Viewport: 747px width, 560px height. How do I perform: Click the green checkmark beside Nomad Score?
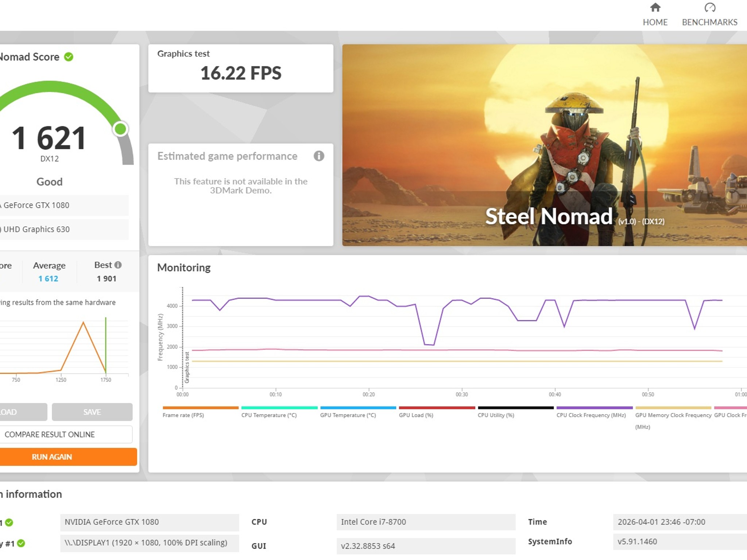coord(69,57)
